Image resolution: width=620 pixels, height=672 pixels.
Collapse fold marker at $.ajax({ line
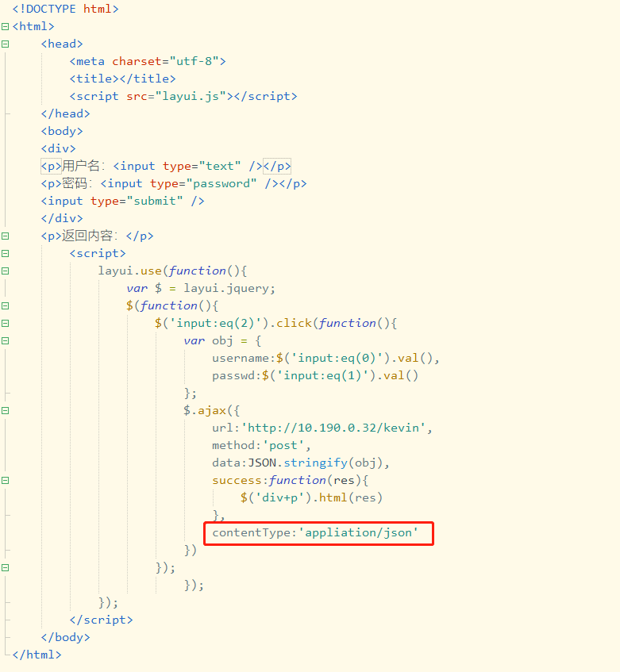pyautogui.click(x=5, y=410)
